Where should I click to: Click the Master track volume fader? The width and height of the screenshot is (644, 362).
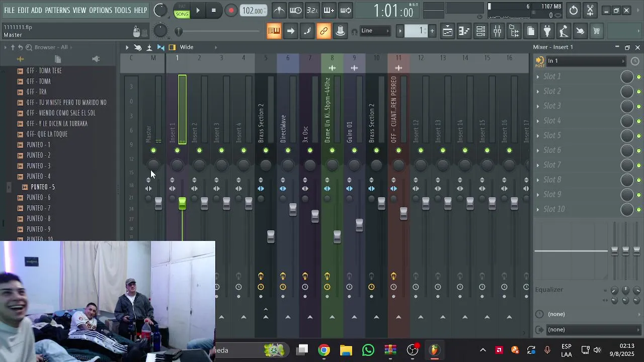(158, 203)
